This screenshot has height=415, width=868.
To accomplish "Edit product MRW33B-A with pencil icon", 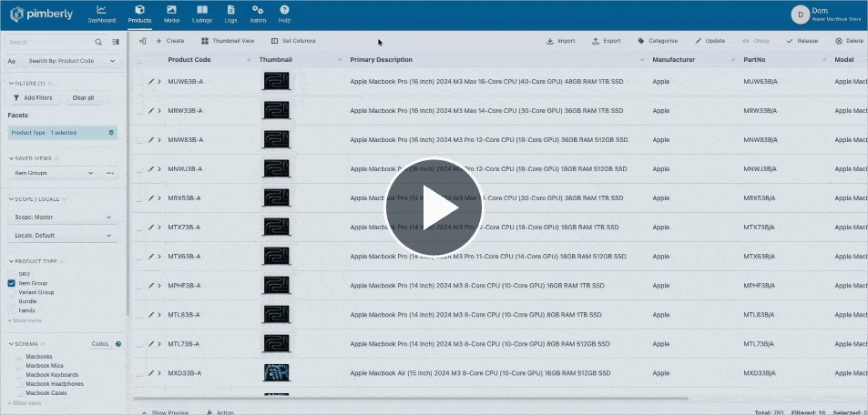I will tap(151, 111).
